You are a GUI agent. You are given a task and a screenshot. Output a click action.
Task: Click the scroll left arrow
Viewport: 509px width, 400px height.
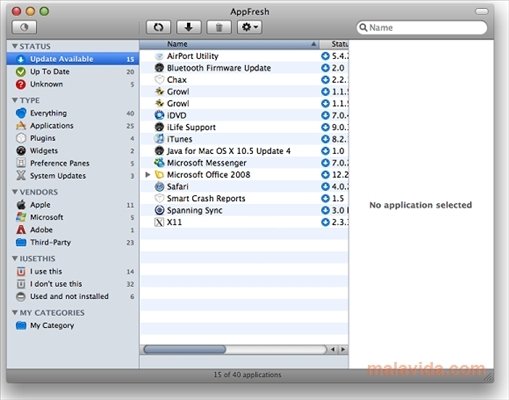point(333,349)
